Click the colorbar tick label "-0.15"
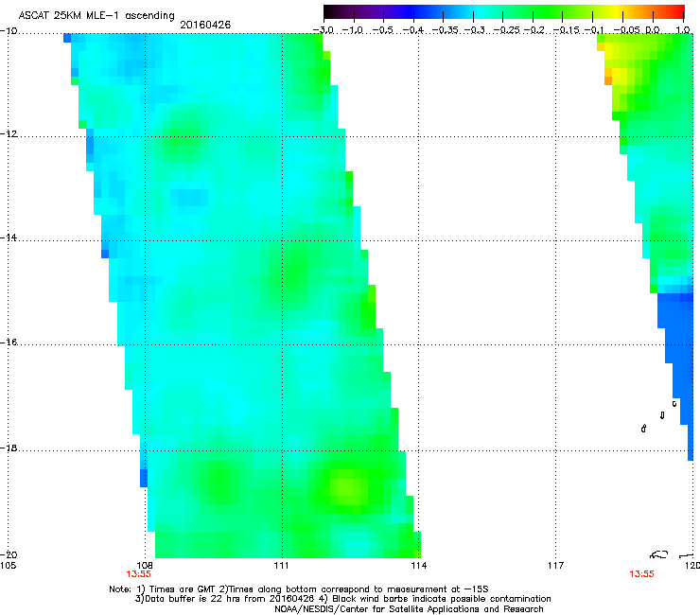The width and height of the screenshot is (700, 615). [566, 30]
